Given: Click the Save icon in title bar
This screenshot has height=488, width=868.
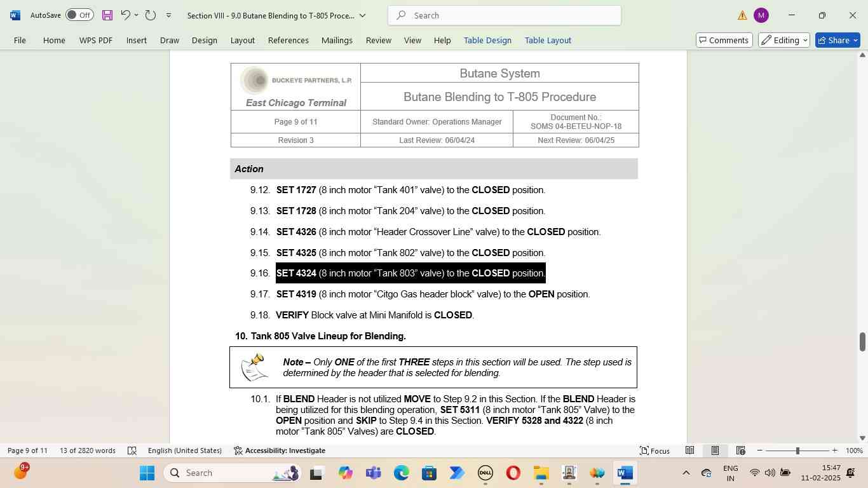Looking at the screenshot, I should coord(107,15).
